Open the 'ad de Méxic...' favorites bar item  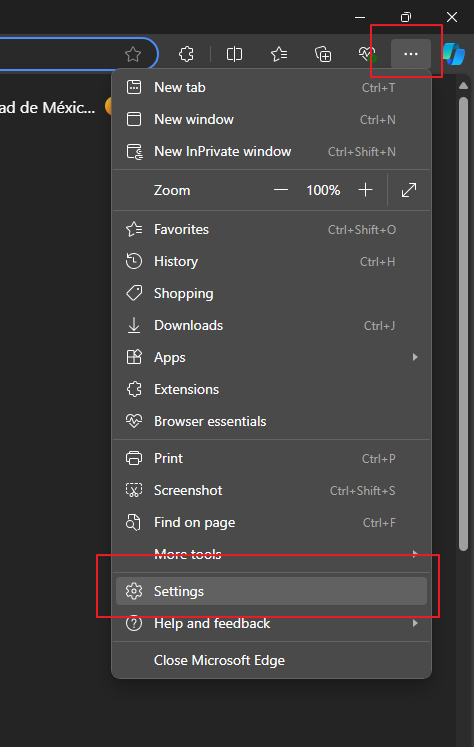[48, 108]
